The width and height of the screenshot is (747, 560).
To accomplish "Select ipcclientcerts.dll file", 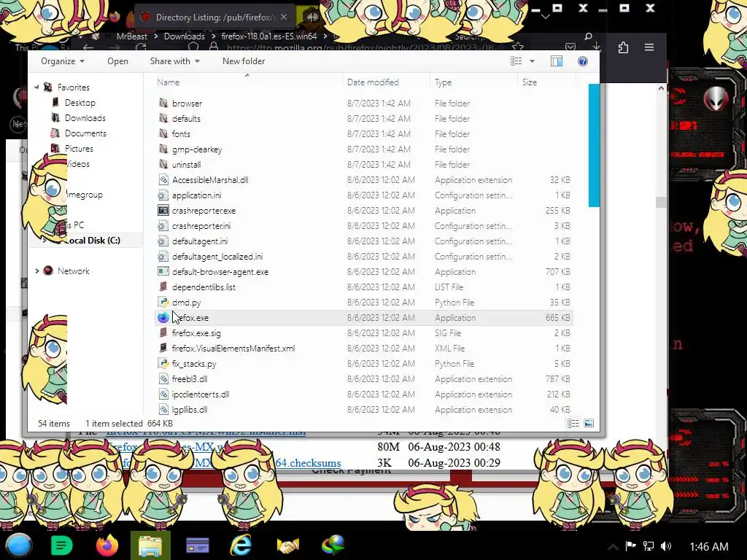I will (x=200, y=394).
